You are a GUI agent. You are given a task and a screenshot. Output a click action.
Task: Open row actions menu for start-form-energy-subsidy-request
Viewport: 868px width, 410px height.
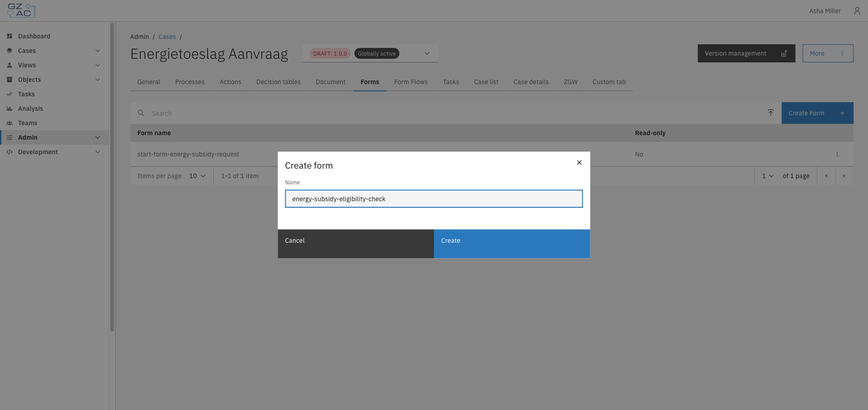tap(837, 154)
